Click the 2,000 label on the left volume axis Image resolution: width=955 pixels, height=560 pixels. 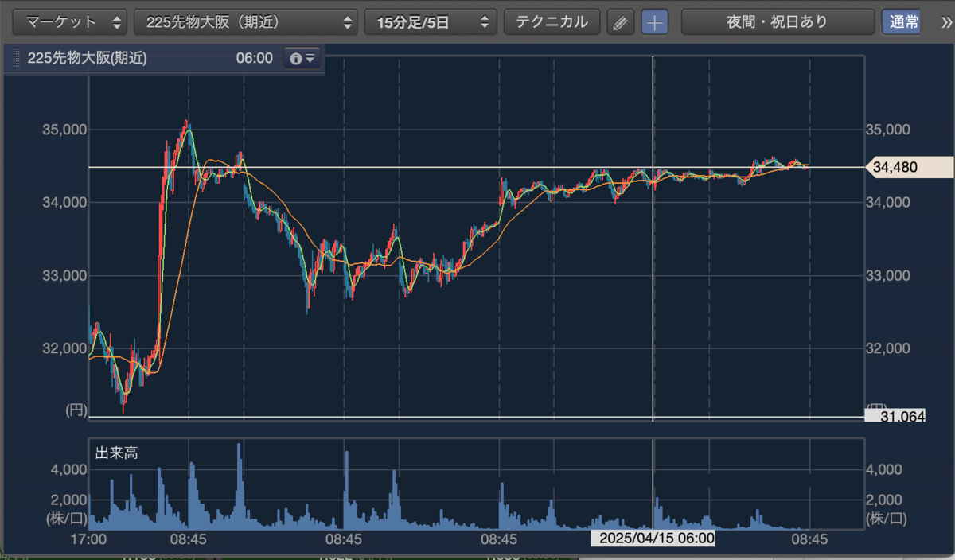pyautogui.click(x=68, y=499)
